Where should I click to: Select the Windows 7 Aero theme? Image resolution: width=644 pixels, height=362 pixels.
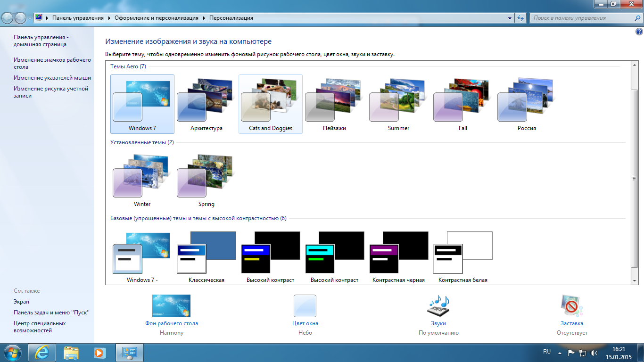(x=142, y=104)
